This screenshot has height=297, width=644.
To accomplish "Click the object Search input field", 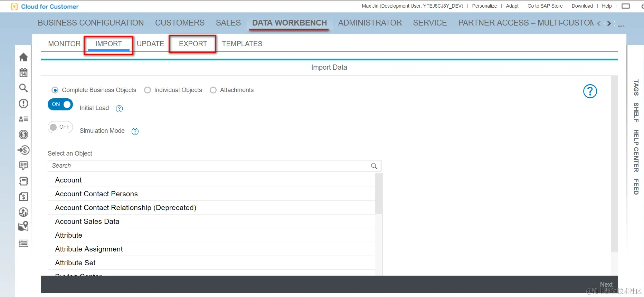I will click(215, 166).
